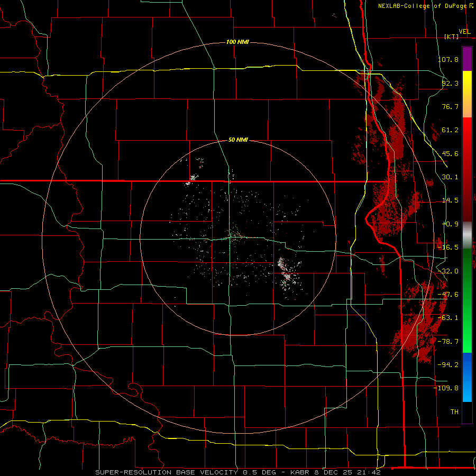Screen dimensions: 476x476
Task: Click the purple segment of velocity color bar
Action: pyautogui.click(x=467, y=59)
